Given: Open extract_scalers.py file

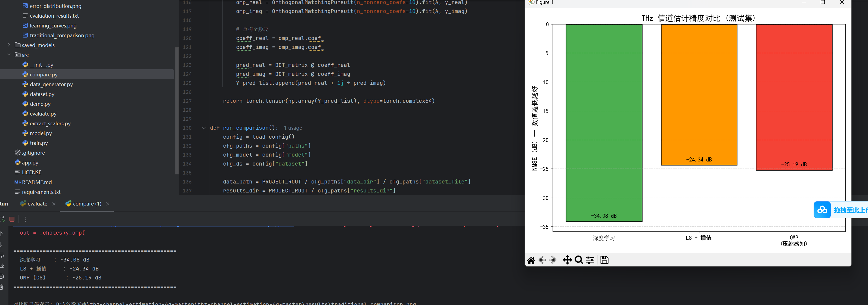Looking at the screenshot, I should pos(50,123).
